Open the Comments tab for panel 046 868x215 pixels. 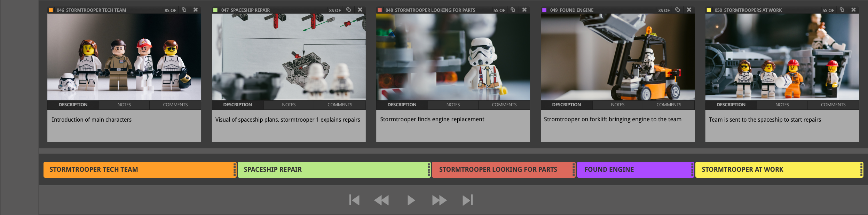[x=175, y=105]
